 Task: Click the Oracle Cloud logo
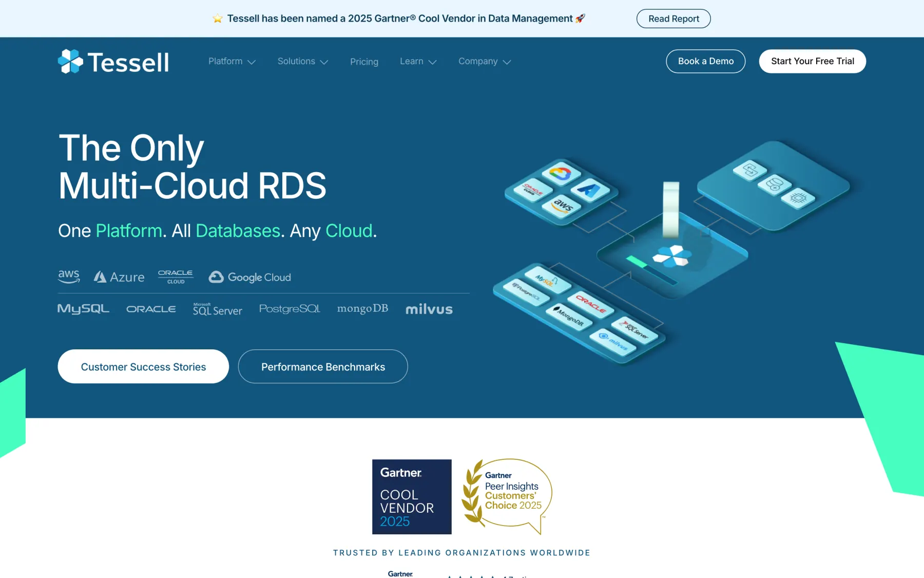click(176, 277)
